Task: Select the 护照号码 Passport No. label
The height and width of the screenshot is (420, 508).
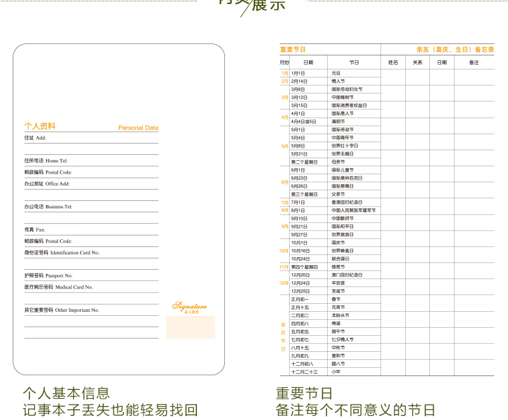Action: 49,276
